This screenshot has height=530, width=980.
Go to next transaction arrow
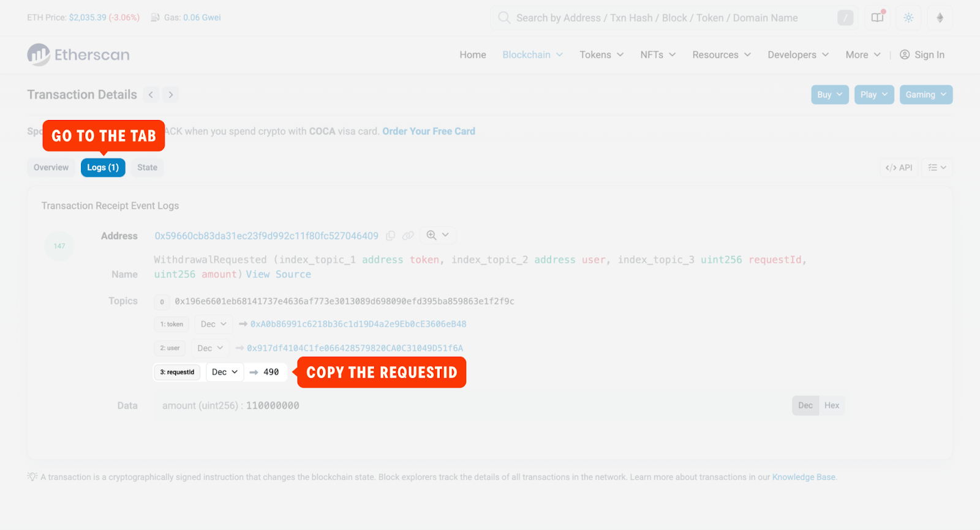point(171,95)
